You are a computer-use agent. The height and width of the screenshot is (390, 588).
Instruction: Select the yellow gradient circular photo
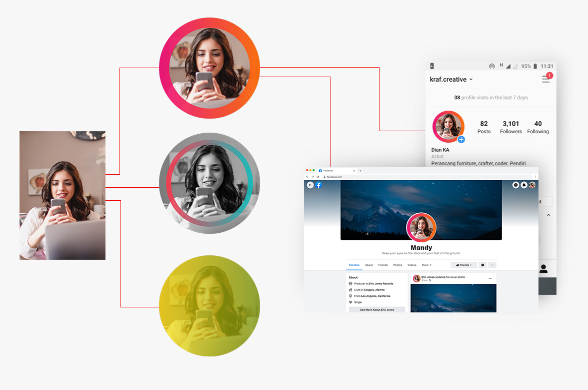pyautogui.click(x=209, y=306)
